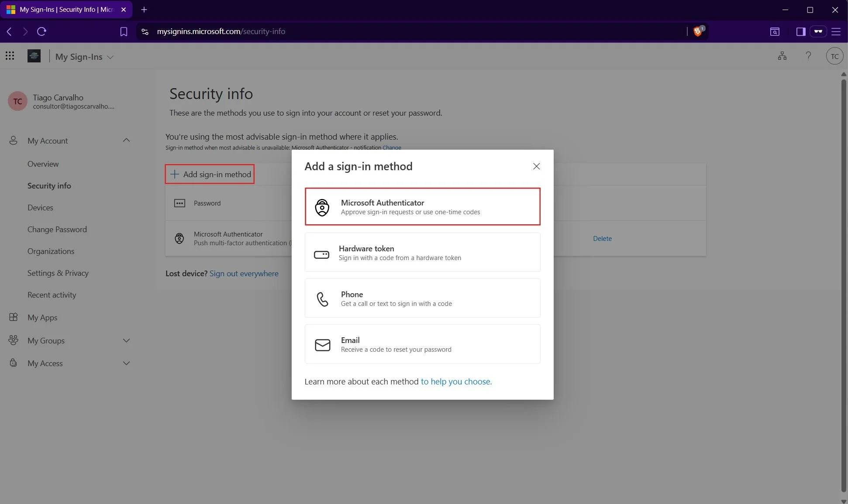The height and width of the screenshot is (504, 848).
Task: Click the Add sign-in method button
Action: [x=210, y=174]
